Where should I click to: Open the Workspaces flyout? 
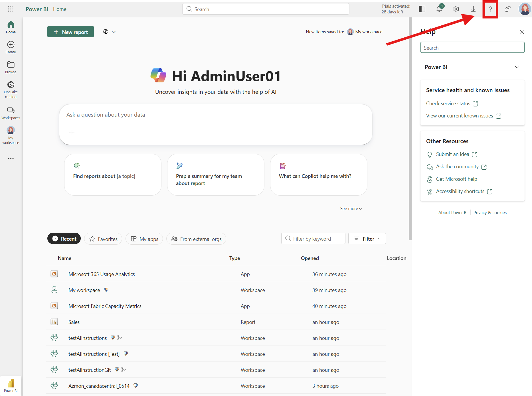[x=11, y=113]
